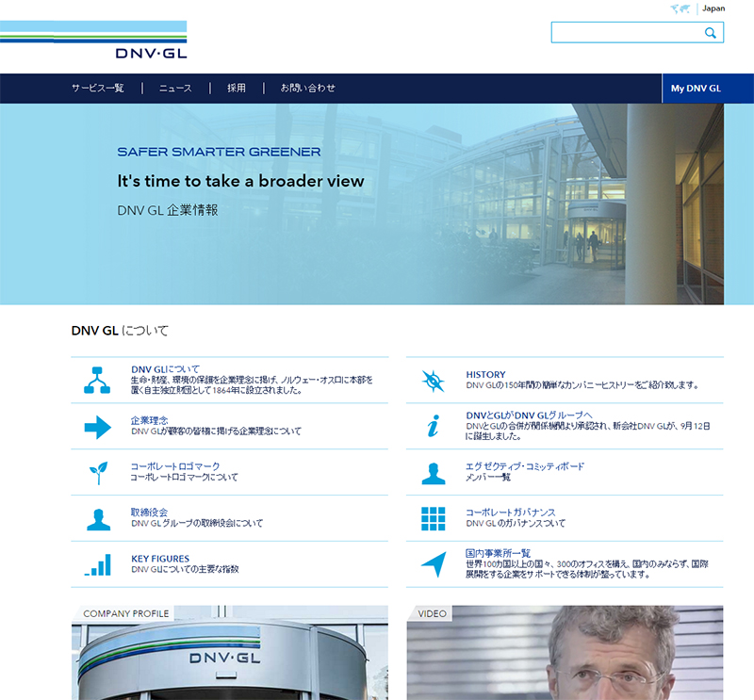Open the サービス一覧 menu item

click(98, 88)
